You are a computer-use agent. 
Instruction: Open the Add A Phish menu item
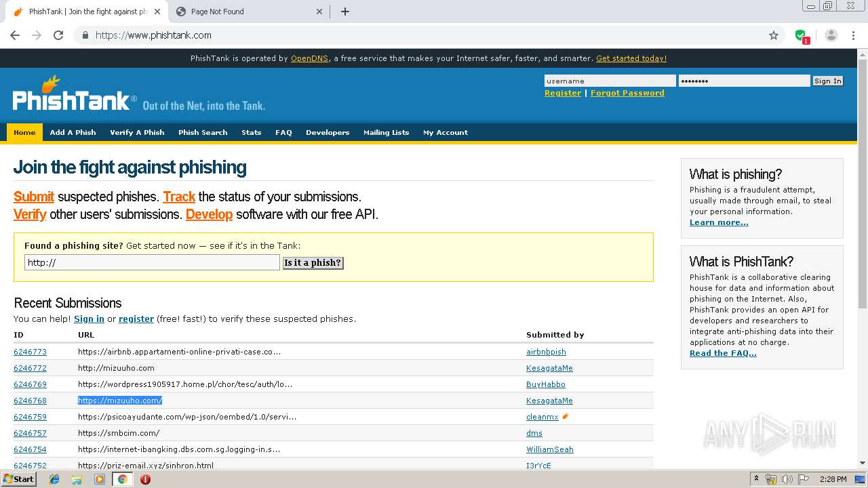73,132
